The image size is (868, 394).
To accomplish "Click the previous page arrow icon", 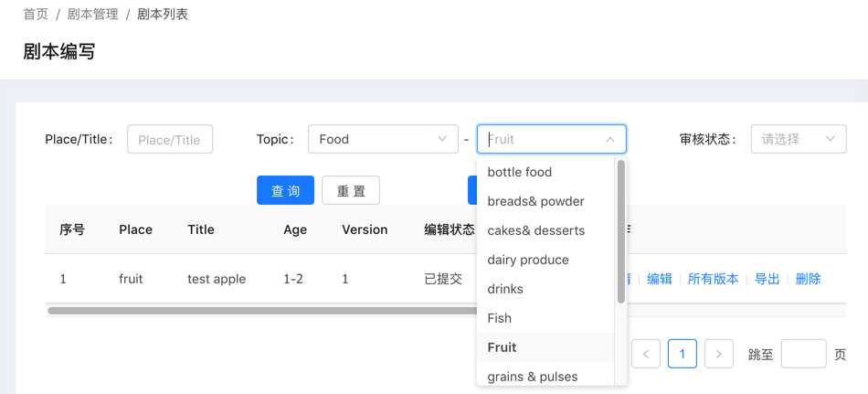I will coord(646,354).
